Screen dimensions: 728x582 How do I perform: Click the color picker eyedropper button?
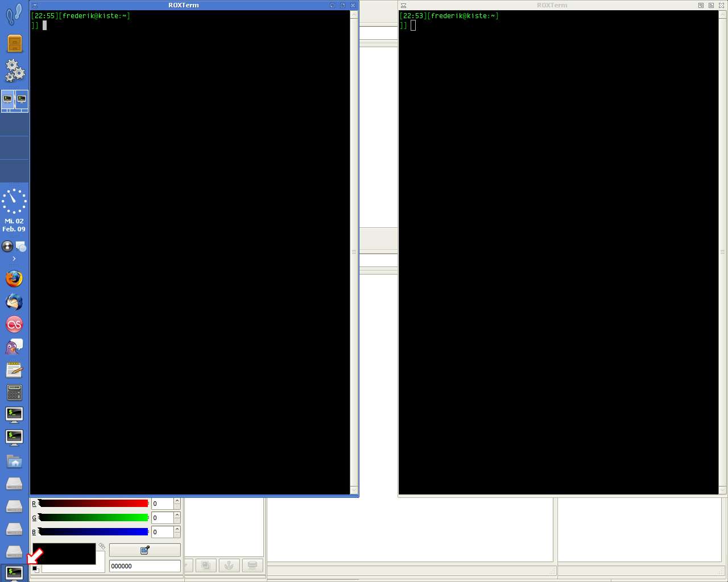pyautogui.click(x=144, y=550)
